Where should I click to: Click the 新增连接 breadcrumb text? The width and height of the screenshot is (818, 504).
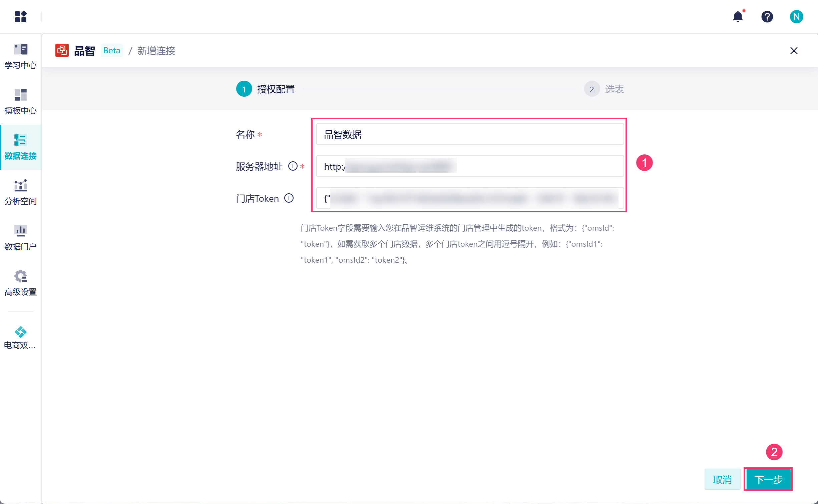click(156, 51)
